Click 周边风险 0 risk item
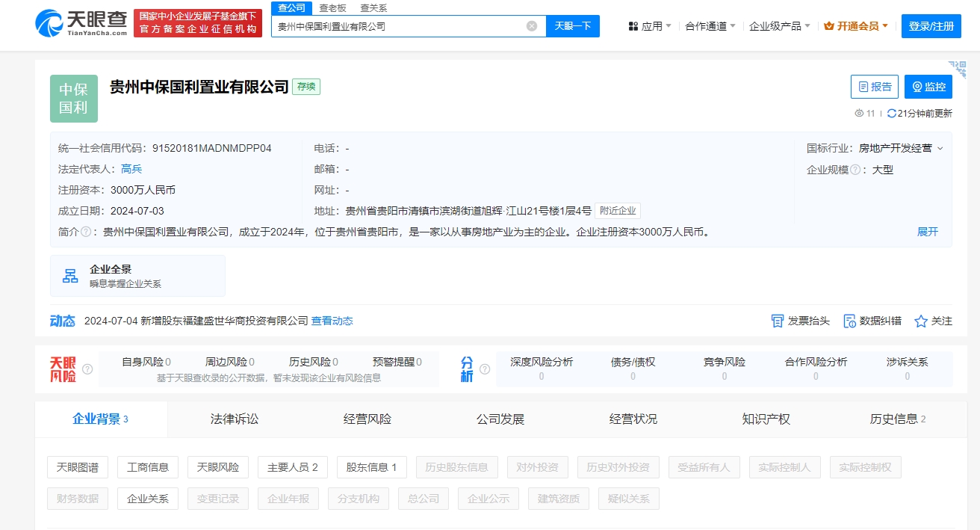980x530 pixels. click(x=230, y=362)
